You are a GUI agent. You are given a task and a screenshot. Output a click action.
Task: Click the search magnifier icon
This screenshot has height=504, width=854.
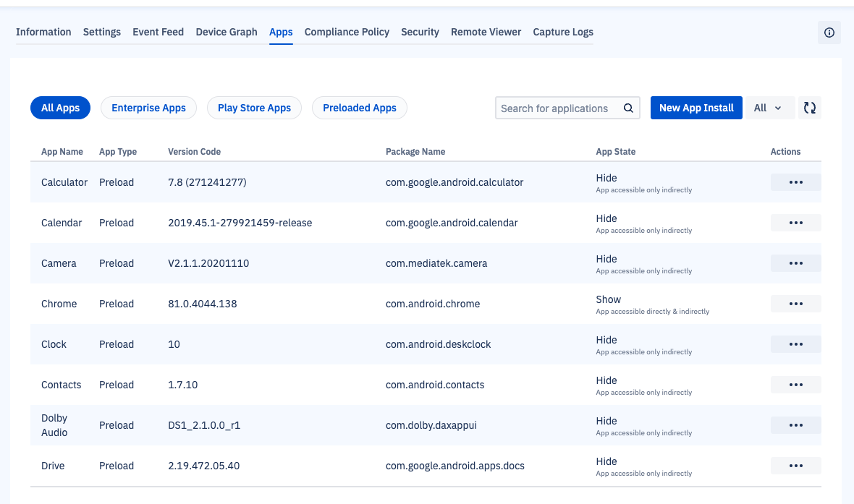[628, 108]
